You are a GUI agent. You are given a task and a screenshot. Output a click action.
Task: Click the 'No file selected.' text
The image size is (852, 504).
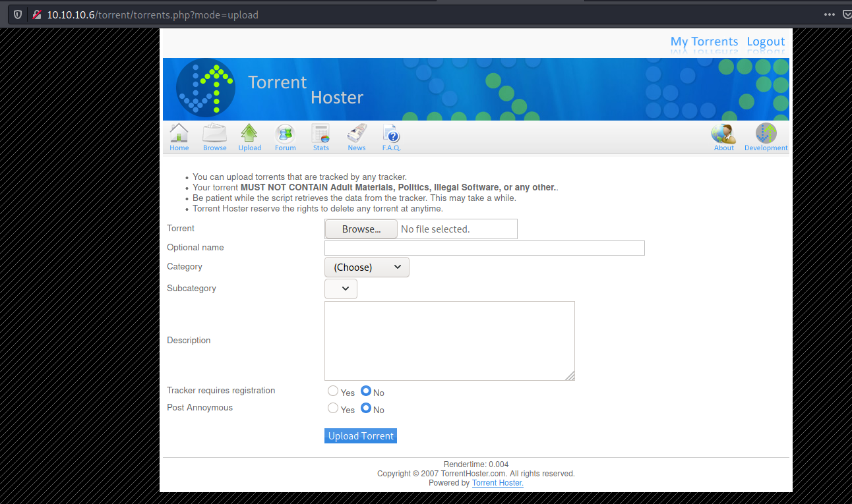[435, 229]
